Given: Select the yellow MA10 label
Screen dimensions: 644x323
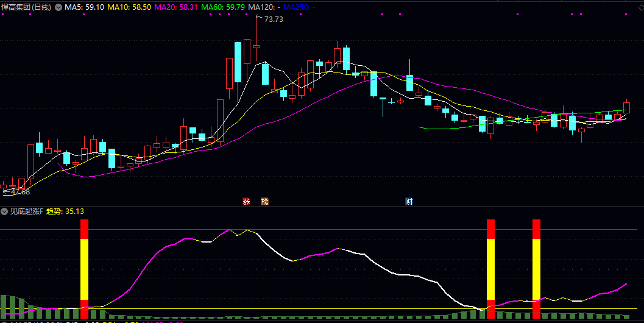Looking at the screenshot, I should click(x=129, y=7).
